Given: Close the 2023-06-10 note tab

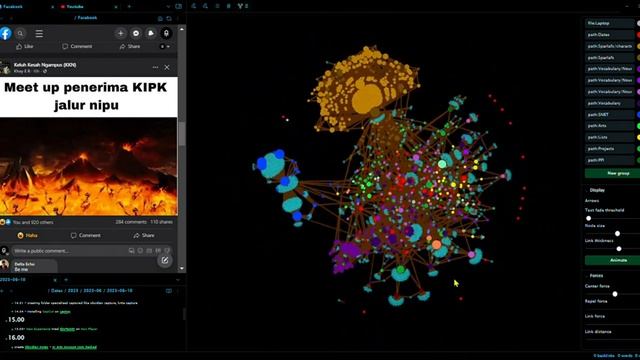Looking at the screenshot, I should 55,280.
